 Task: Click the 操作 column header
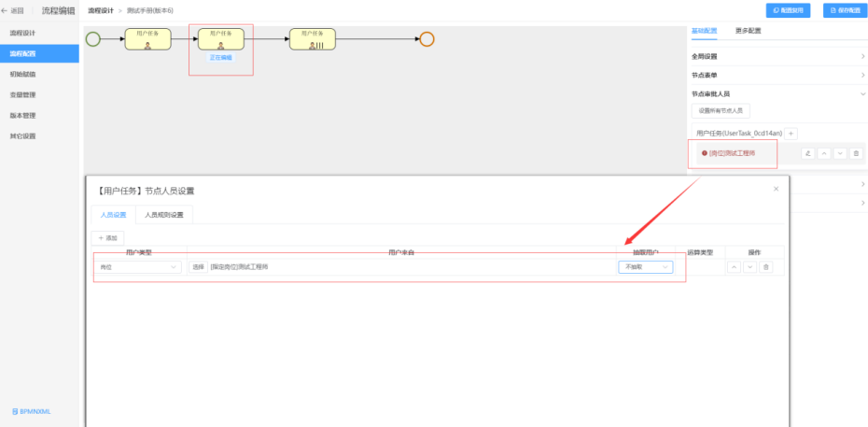[754, 252]
